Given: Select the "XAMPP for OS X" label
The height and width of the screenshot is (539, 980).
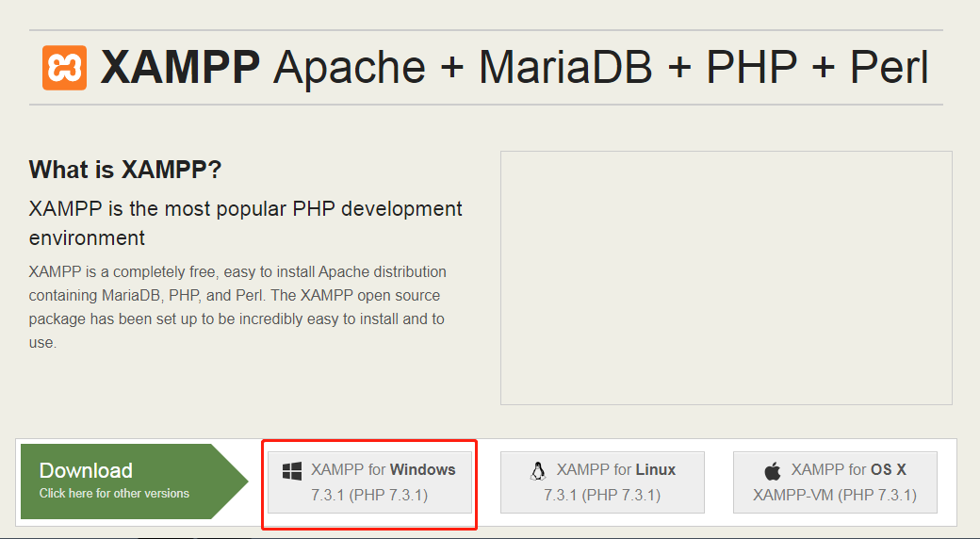Looking at the screenshot, I should 848,469.
